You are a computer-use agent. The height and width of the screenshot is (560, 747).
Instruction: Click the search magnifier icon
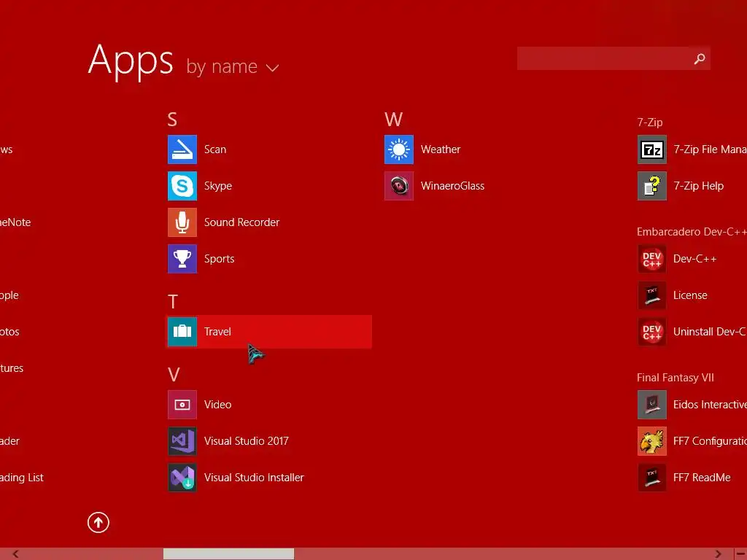tap(700, 58)
